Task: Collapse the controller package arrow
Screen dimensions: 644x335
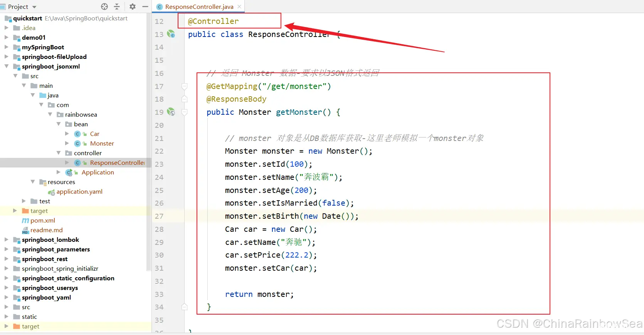Action: pos(59,153)
